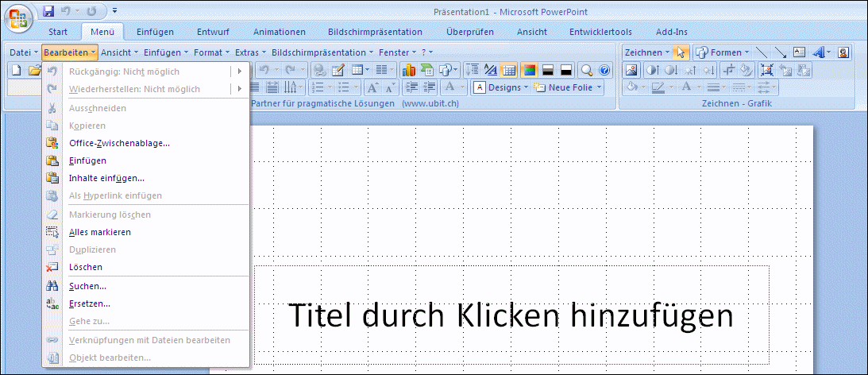This screenshot has height=375, width=868.
Task: Click the Neue Folie button
Action: [x=569, y=87]
